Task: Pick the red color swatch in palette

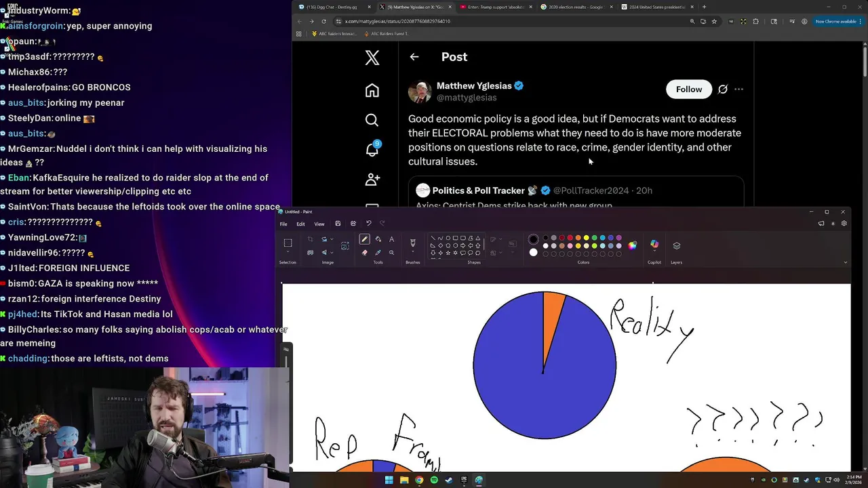Action: click(570, 238)
